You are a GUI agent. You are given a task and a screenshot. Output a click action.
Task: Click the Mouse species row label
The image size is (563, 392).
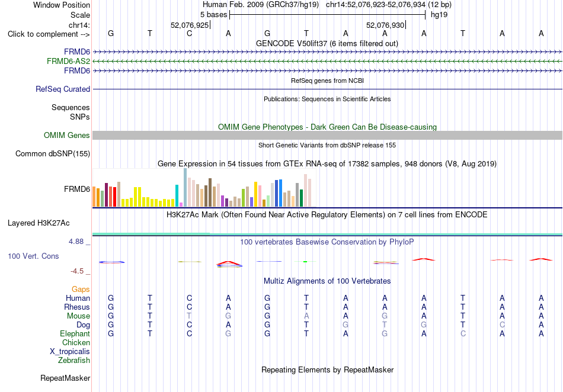(79, 316)
